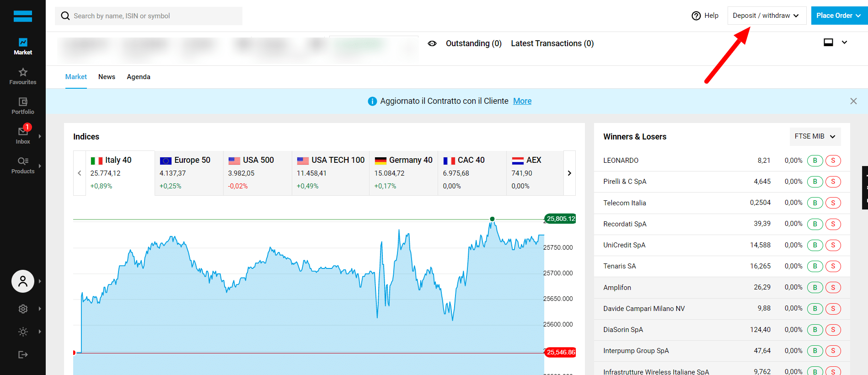
Task: Expand the theme submenu arrow
Action: click(x=40, y=332)
